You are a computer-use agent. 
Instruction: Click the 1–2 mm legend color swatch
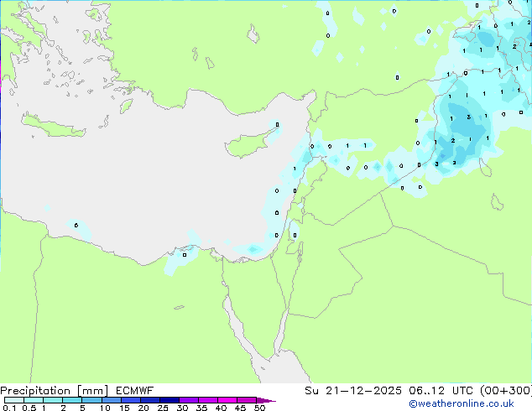pos(53,400)
